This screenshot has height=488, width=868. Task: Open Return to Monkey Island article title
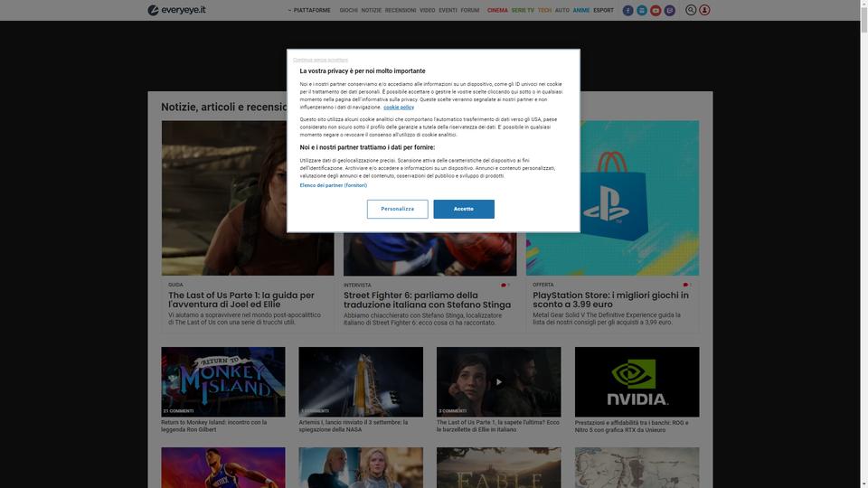[214, 426]
